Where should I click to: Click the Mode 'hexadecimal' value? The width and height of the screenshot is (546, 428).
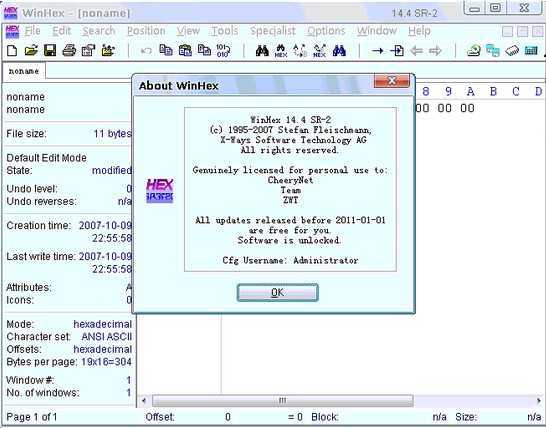tap(102, 324)
